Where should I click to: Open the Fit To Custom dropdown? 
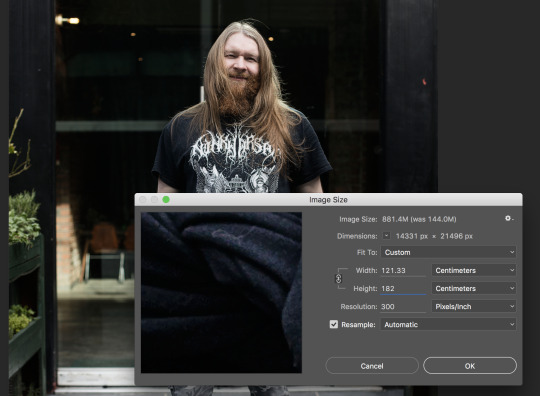(448, 252)
